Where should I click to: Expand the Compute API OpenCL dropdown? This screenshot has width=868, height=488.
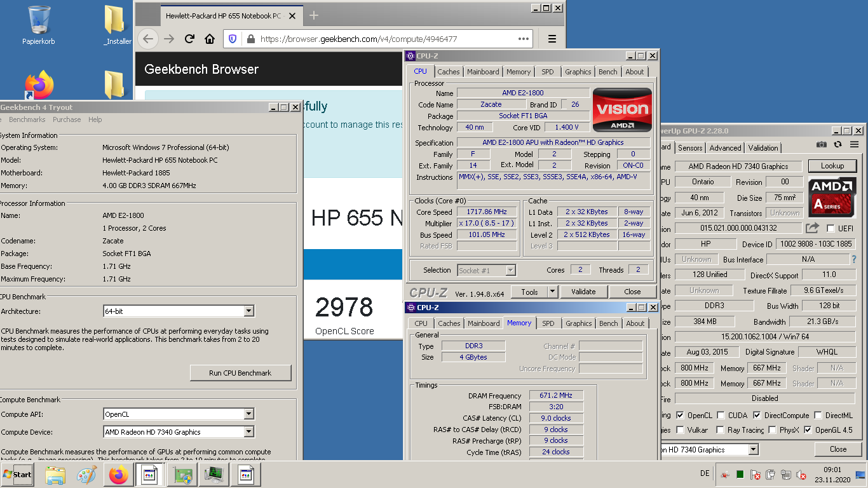coord(248,414)
